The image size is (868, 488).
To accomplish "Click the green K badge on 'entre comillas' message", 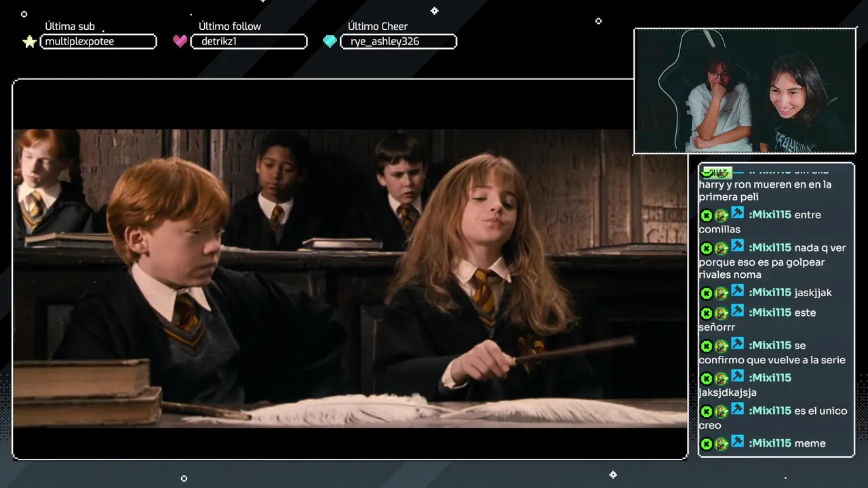I will pyautogui.click(x=706, y=216).
